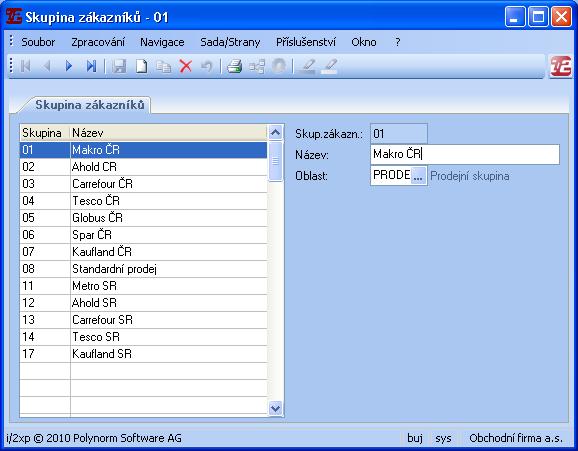Viewport: 578px width, 451px height.
Task: Click into the Název input field
Action: coord(465,154)
